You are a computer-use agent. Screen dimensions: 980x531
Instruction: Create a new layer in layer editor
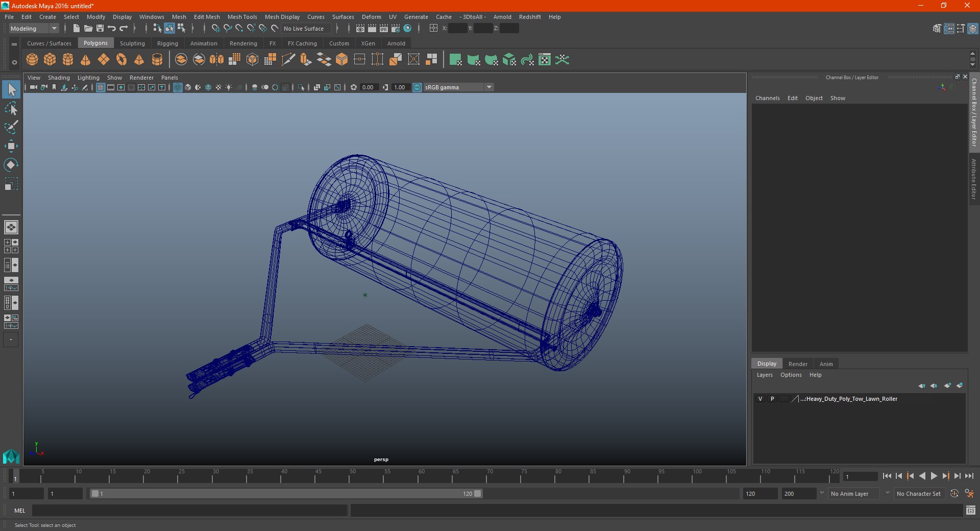tap(947, 385)
